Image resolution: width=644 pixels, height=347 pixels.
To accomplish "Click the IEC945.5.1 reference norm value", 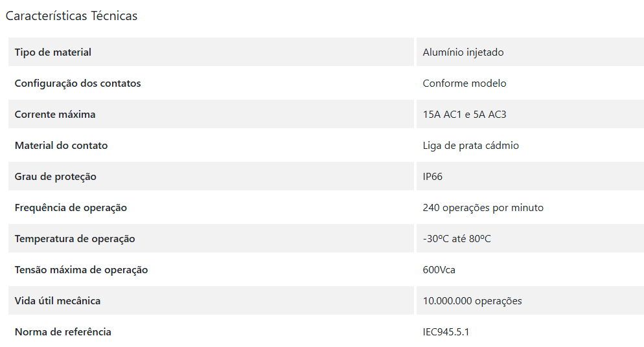I will click(x=446, y=332).
